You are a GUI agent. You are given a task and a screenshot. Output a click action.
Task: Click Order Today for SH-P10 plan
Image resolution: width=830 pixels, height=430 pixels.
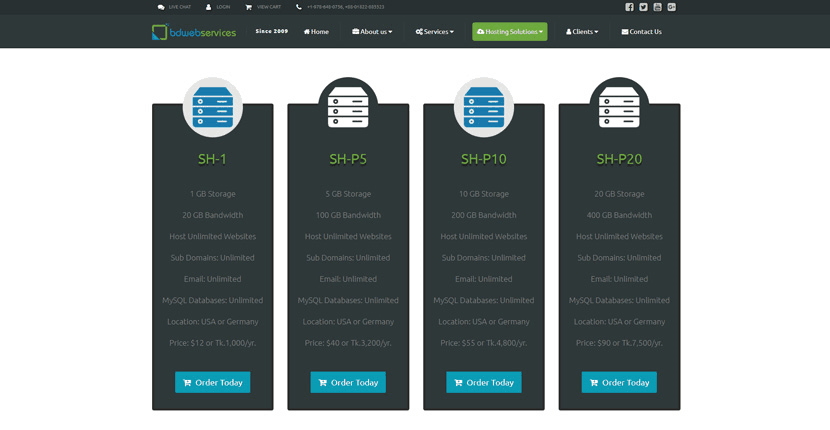(x=484, y=382)
